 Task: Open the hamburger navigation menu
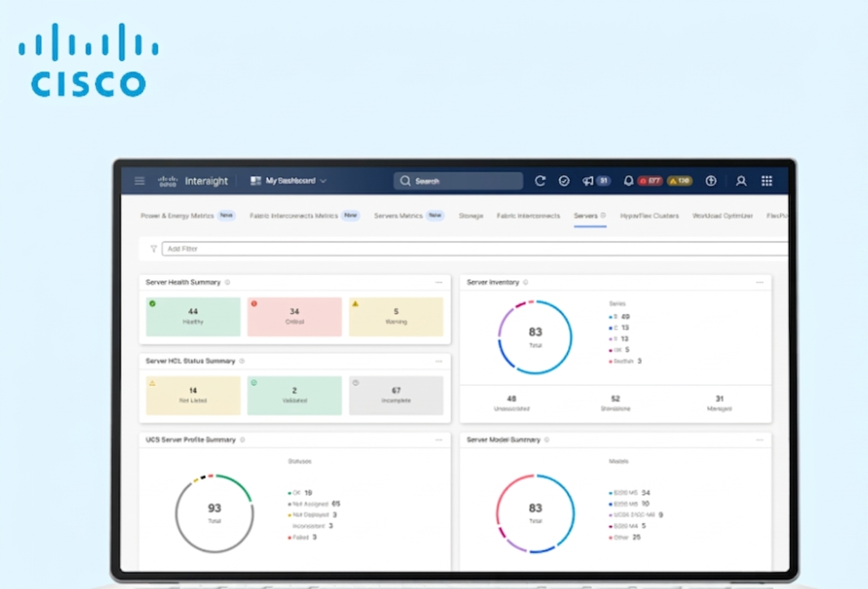[140, 181]
